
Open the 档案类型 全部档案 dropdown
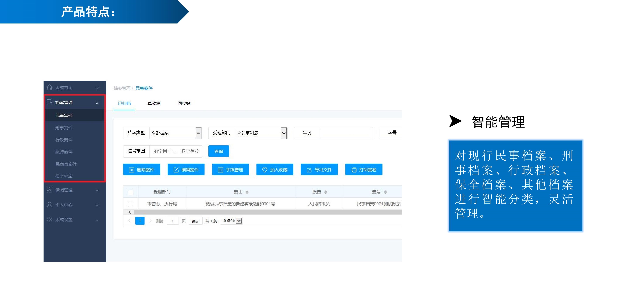click(198, 133)
